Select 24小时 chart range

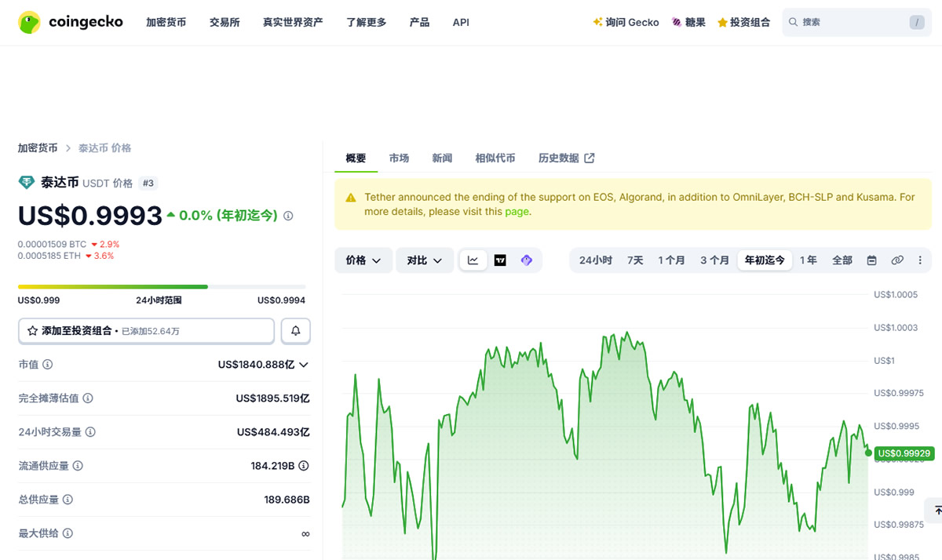(596, 260)
